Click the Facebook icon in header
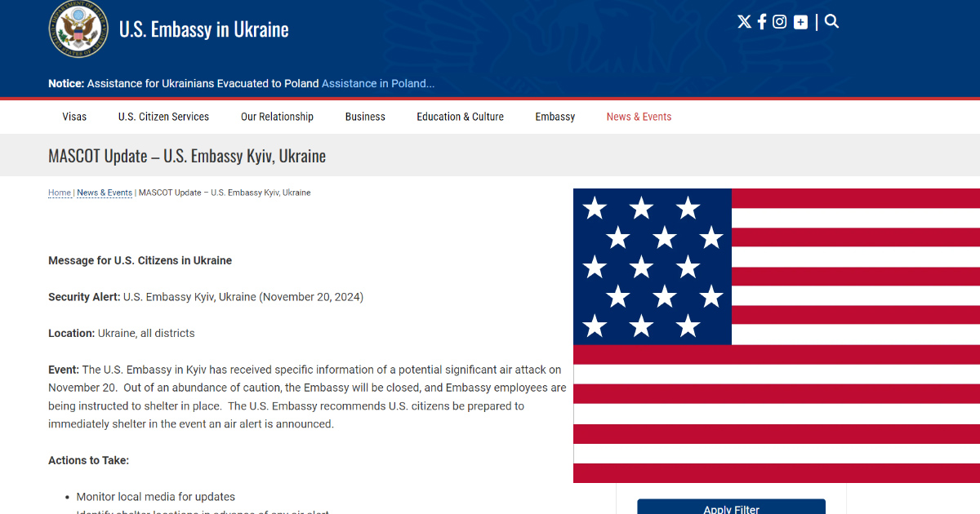This screenshot has width=980, height=514. click(762, 22)
